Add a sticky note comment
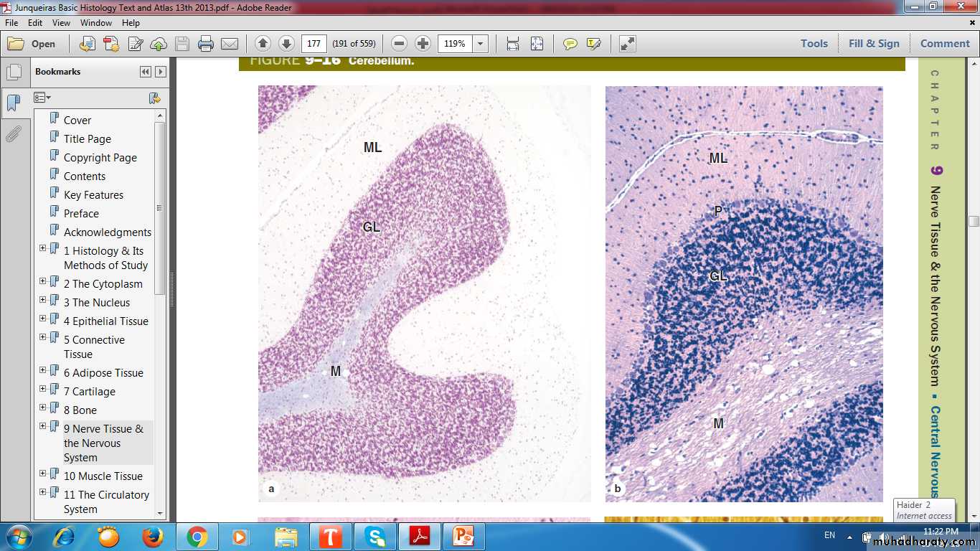The image size is (980, 551). click(x=570, y=44)
